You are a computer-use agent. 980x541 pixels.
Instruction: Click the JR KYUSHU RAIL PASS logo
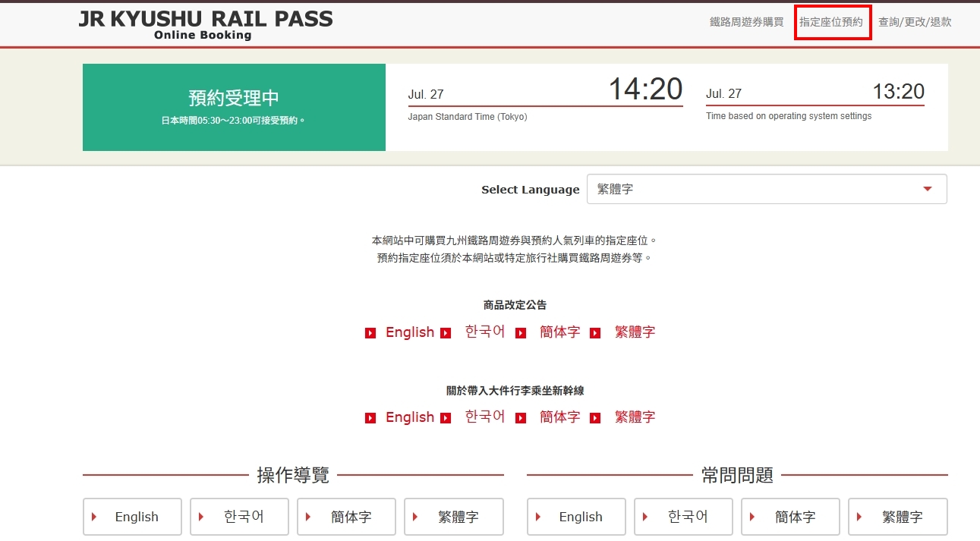point(206,24)
